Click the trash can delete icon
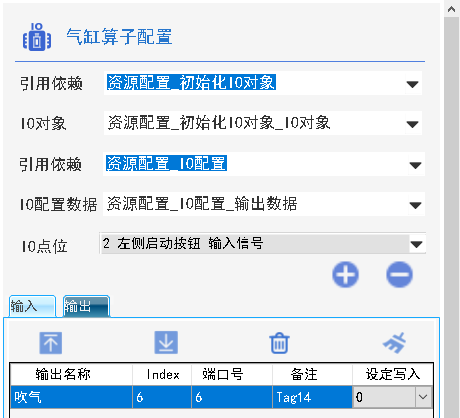The height and width of the screenshot is (418, 460). 279,343
